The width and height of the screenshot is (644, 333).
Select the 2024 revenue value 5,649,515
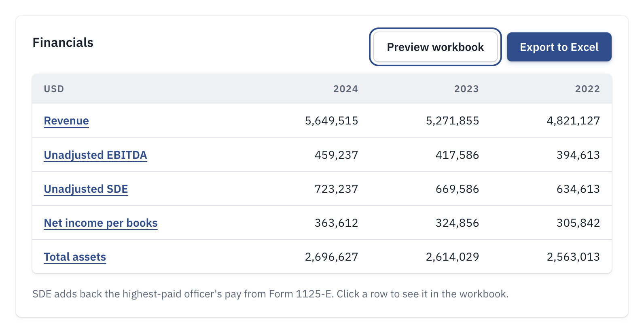point(332,121)
